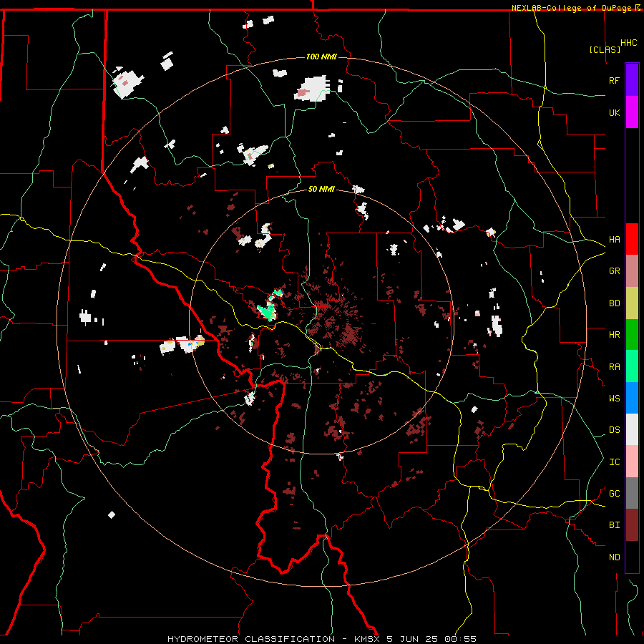
Task: Click the UK legend label
Action: point(615,112)
